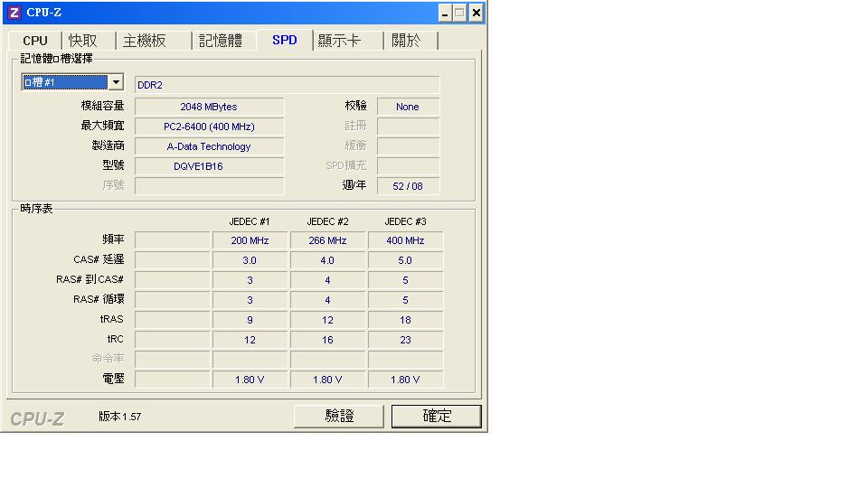Close the CPU-Z window
This screenshot has height=488, width=868.
click(476, 13)
